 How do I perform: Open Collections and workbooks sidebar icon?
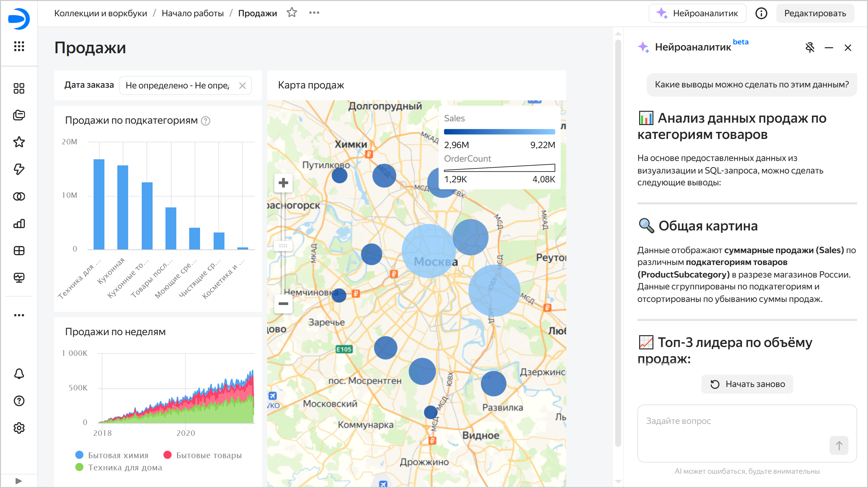(x=19, y=115)
